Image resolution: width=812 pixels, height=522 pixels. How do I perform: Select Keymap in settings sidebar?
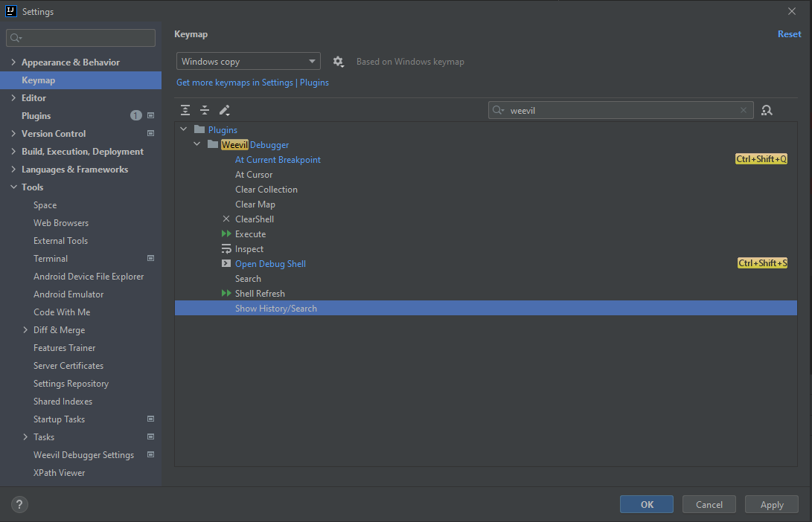pos(81,80)
